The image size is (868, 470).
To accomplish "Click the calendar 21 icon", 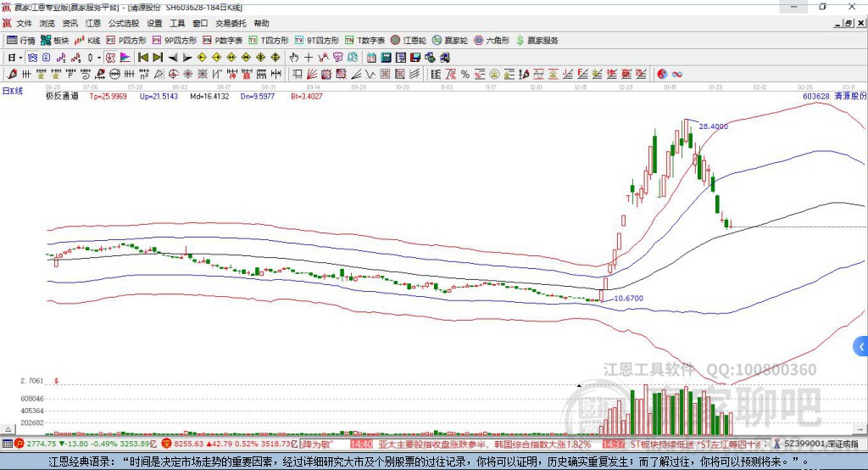I will (371, 58).
